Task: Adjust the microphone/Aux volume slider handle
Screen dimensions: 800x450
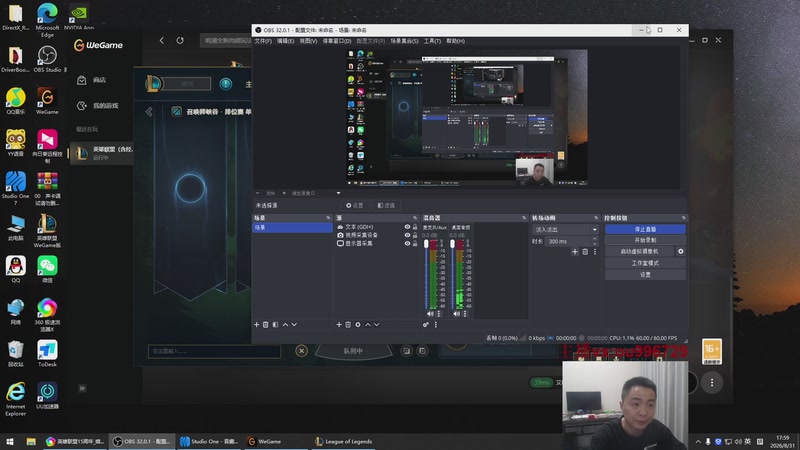Action: pos(427,244)
